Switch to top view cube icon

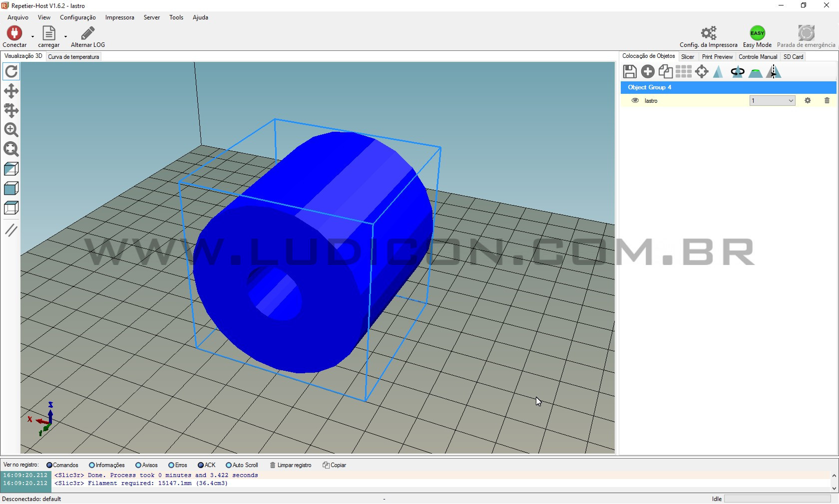click(11, 208)
